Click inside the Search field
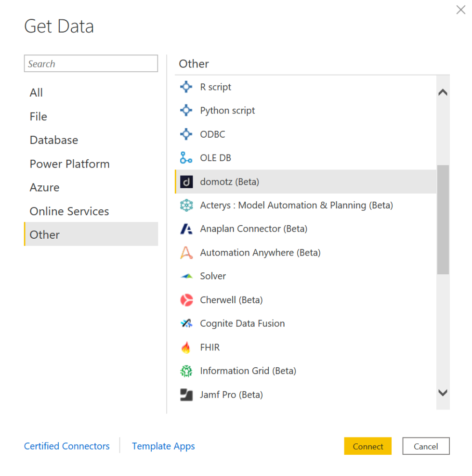The height and width of the screenshot is (476, 472). tap(91, 63)
